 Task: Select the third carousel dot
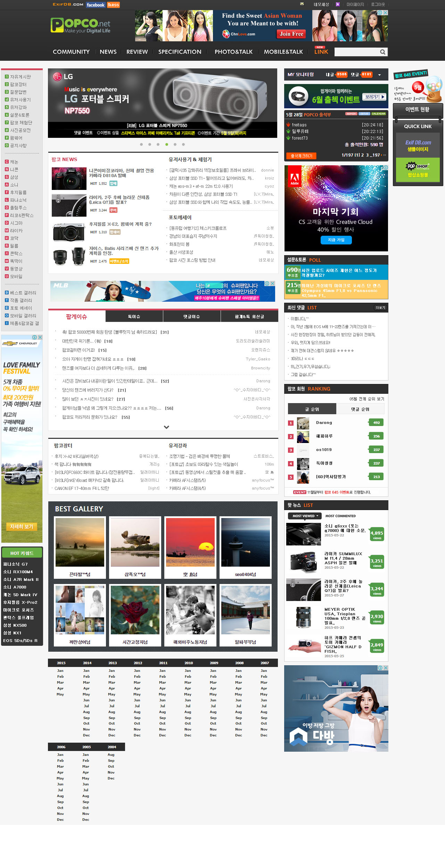158,144
